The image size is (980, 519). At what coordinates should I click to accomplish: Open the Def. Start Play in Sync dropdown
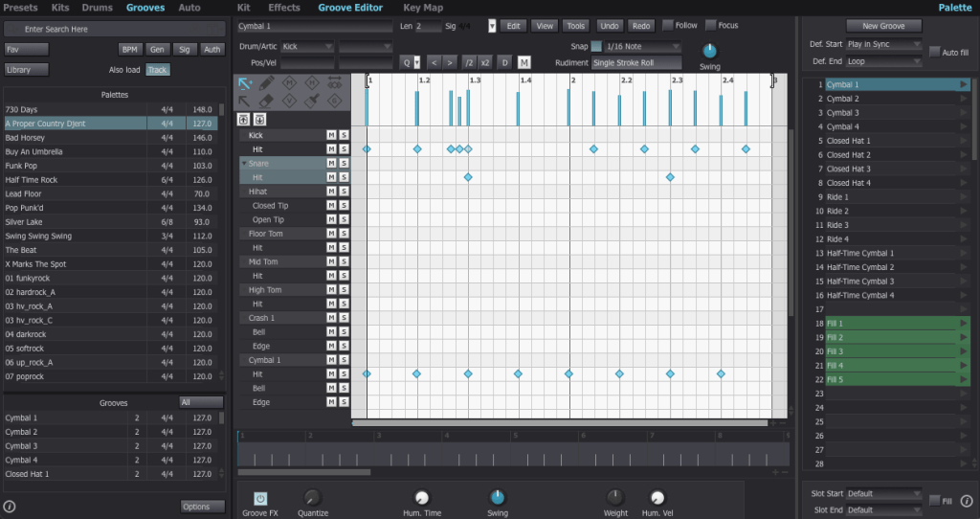coord(884,44)
